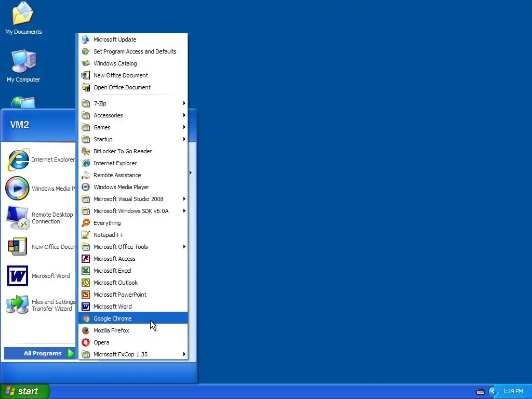
Task: Start Microsoft PowerPoint
Action: (x=133, y=294)
